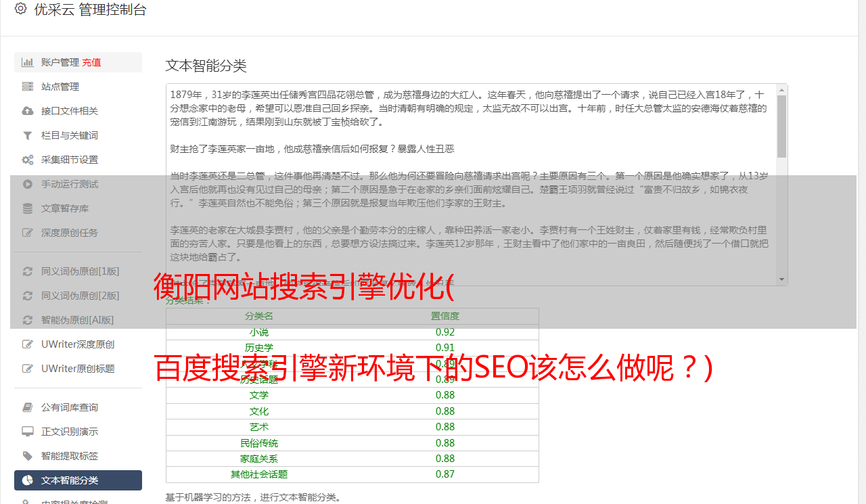
Task: Click the database icon for 文章暂存库
Action: (28, 208)
